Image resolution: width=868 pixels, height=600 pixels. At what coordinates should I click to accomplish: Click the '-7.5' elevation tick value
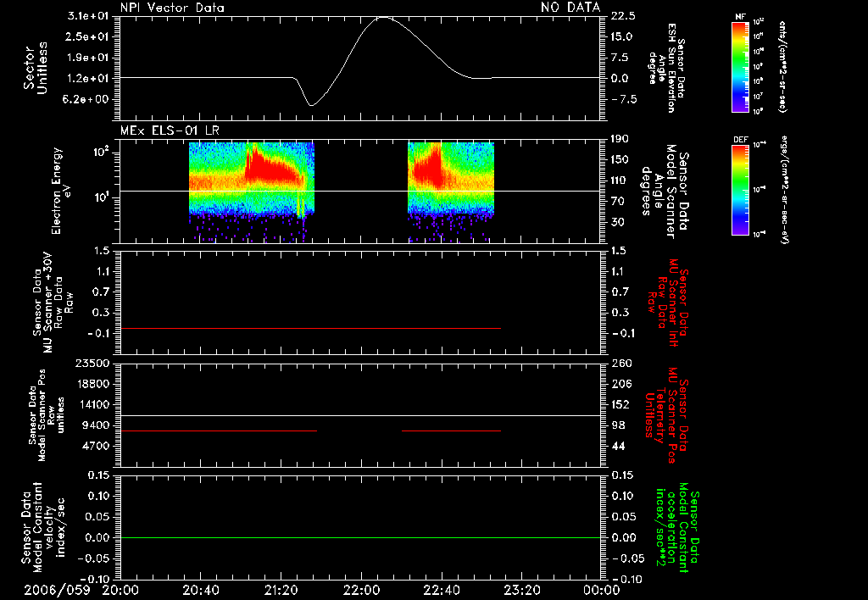click(623, 99)
